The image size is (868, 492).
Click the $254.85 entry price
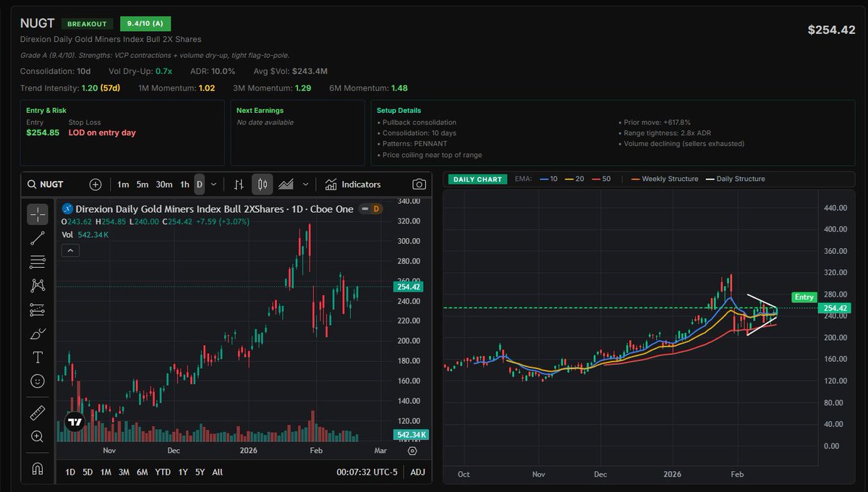coord(43,132)
